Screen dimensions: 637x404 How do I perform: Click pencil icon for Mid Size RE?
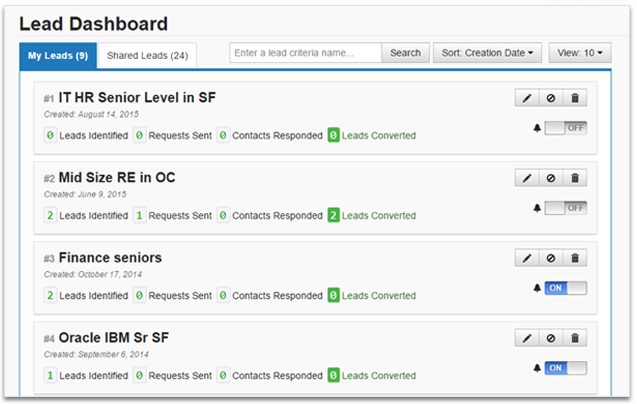[x=527, y=178]
